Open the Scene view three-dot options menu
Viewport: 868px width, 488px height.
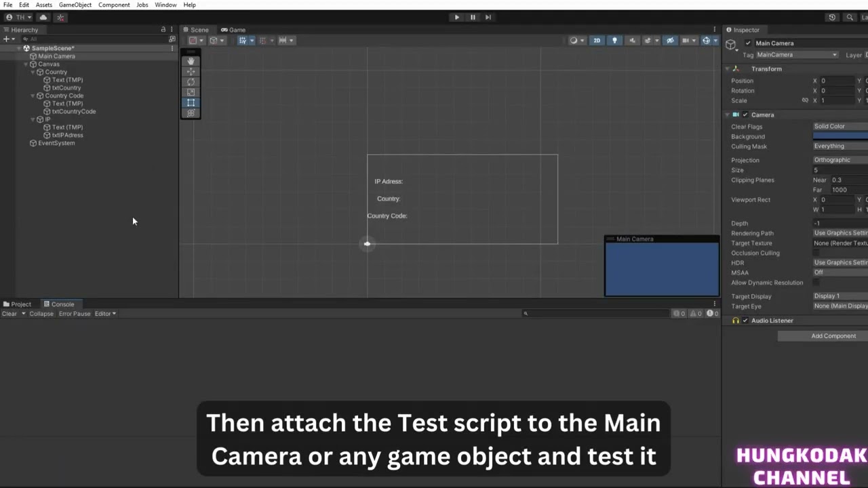tap(714, 29)
